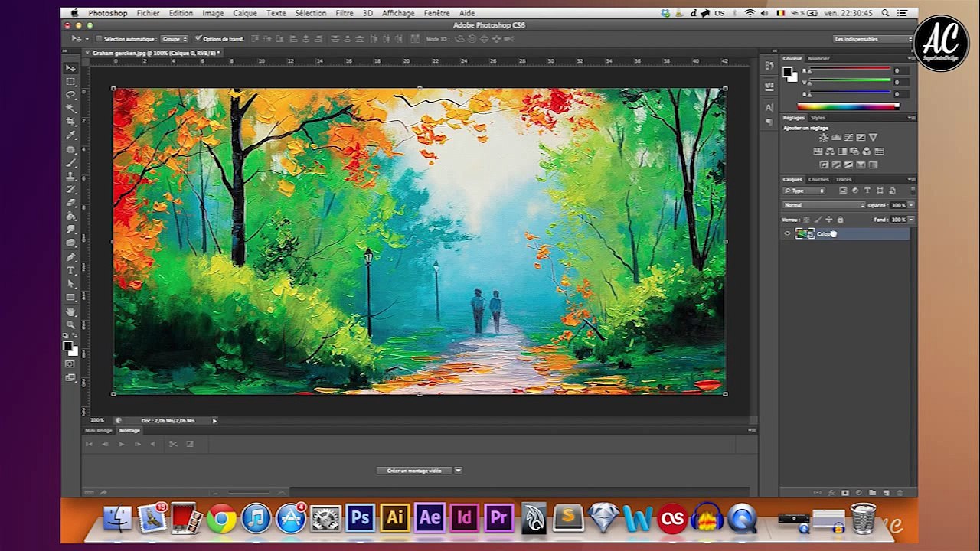Open the Couleur panel options menu
Image resolution: width=980 pixels, height=551 pixels.
click(912, 58)
